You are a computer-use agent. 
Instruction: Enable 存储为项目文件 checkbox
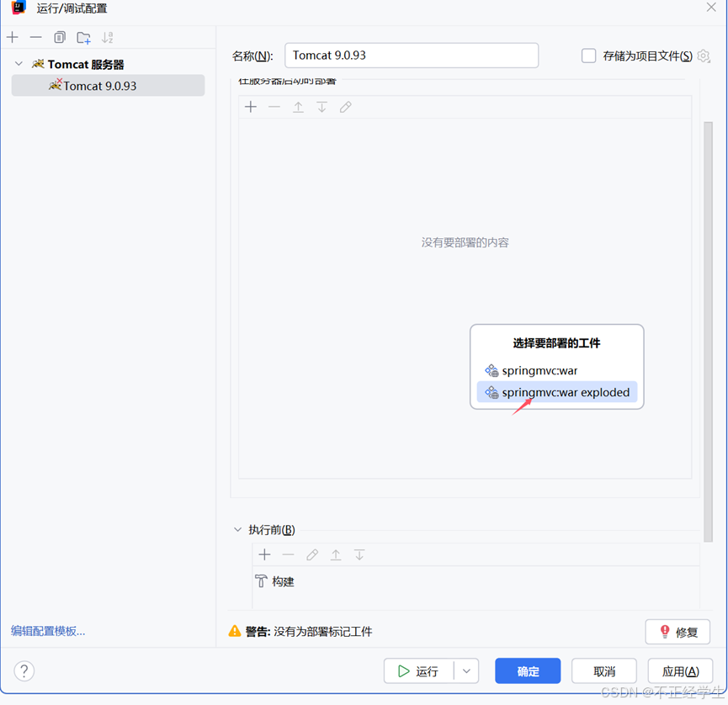(589, 56)
